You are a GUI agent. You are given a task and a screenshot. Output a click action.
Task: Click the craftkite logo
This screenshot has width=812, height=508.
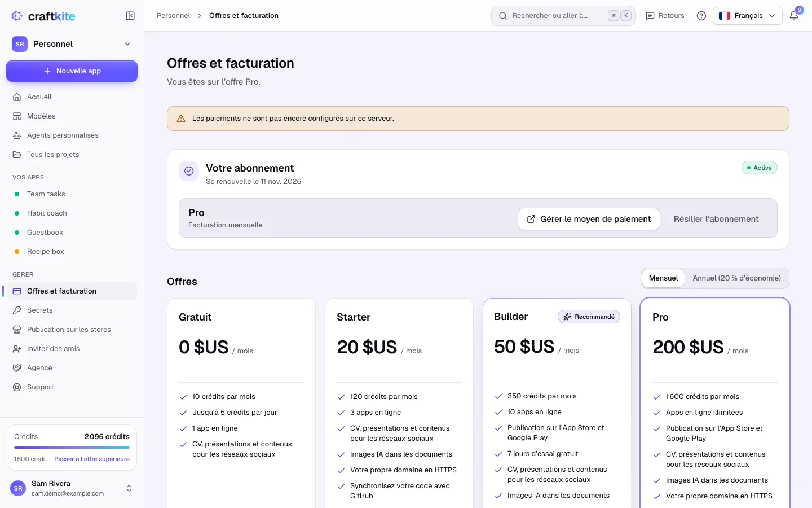43,16
